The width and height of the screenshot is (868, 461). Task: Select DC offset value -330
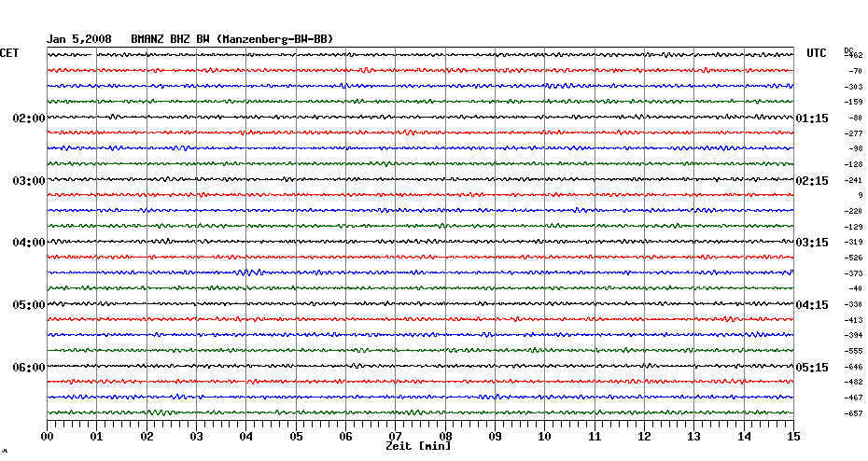click(854, 304)
